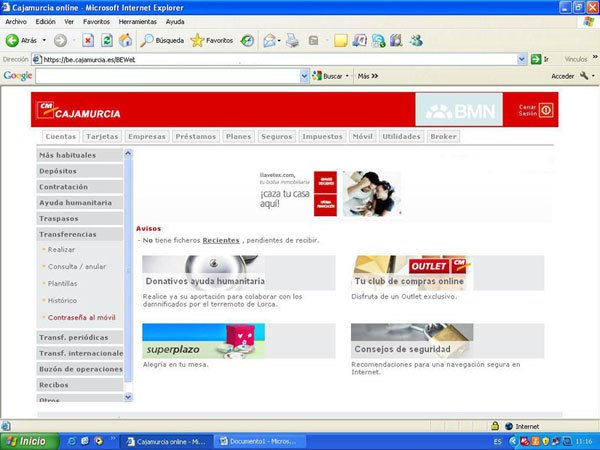The height and width of the screenshot is (450, 600).
Task: Switch to the Préstamos tab
Action: (x=196, y=137)
